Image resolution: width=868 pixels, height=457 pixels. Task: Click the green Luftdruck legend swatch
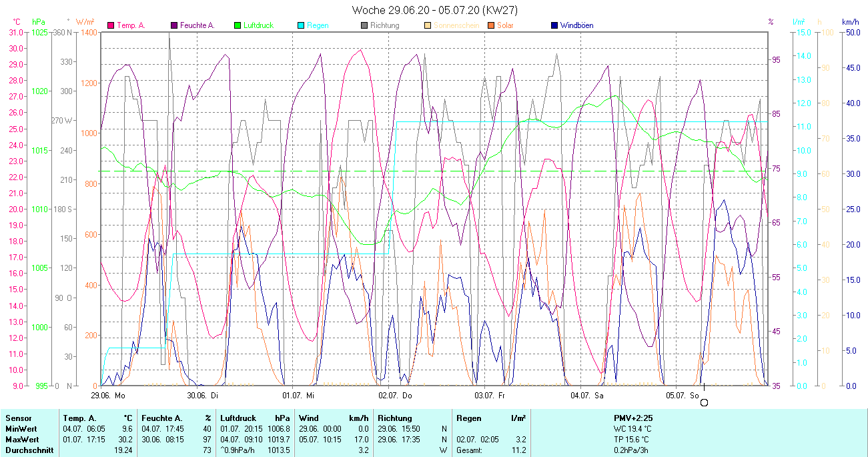click(x=237, y=25)
